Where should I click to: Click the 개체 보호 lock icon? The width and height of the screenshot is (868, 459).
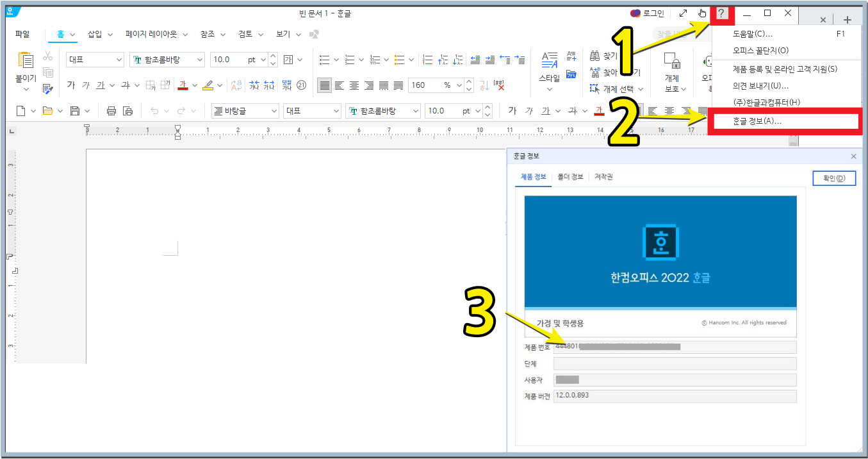[672, 62]
